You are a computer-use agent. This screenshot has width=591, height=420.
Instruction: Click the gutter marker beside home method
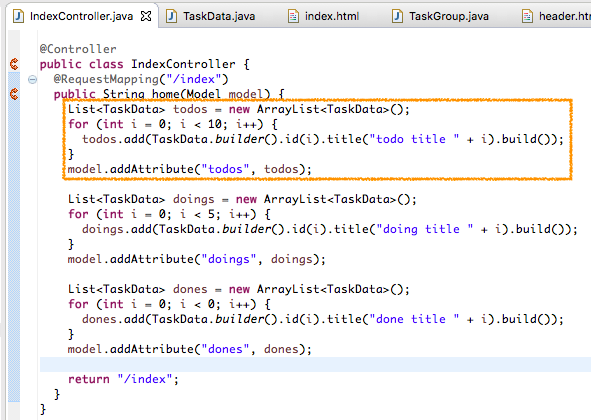tap(14, 94)
